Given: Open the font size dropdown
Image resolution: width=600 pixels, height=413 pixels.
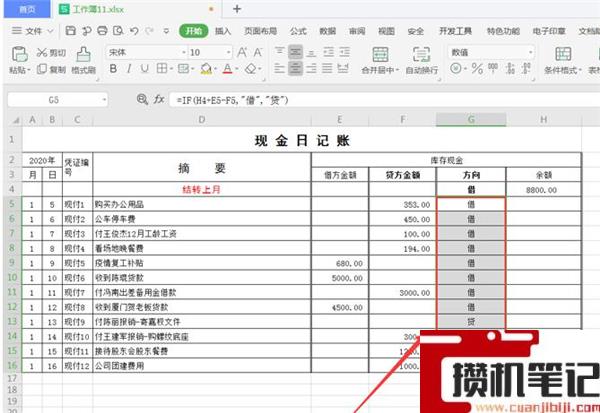Looking at the screenshot, I should tap(228, 52).
